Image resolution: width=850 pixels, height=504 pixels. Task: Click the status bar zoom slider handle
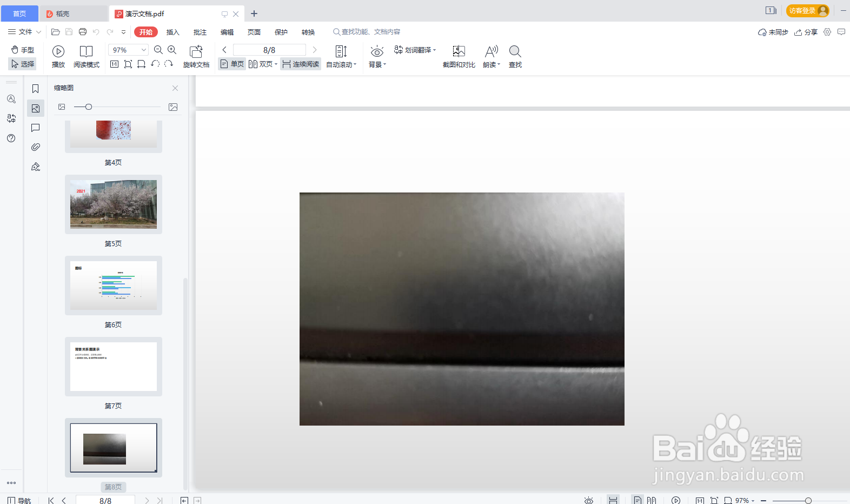tap(808, 501)
